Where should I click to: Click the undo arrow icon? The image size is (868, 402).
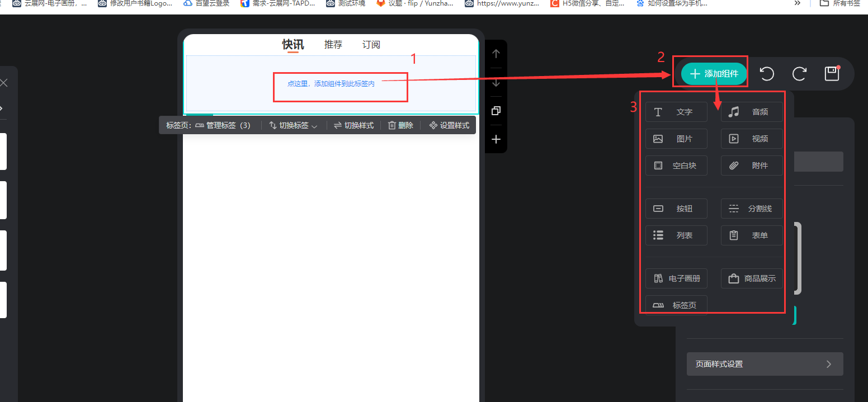767,74
